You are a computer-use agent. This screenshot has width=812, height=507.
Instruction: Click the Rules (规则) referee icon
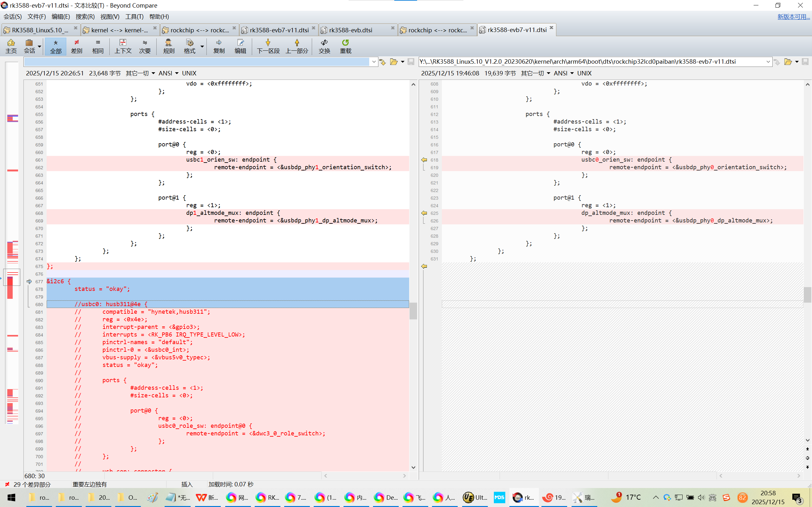168,46
